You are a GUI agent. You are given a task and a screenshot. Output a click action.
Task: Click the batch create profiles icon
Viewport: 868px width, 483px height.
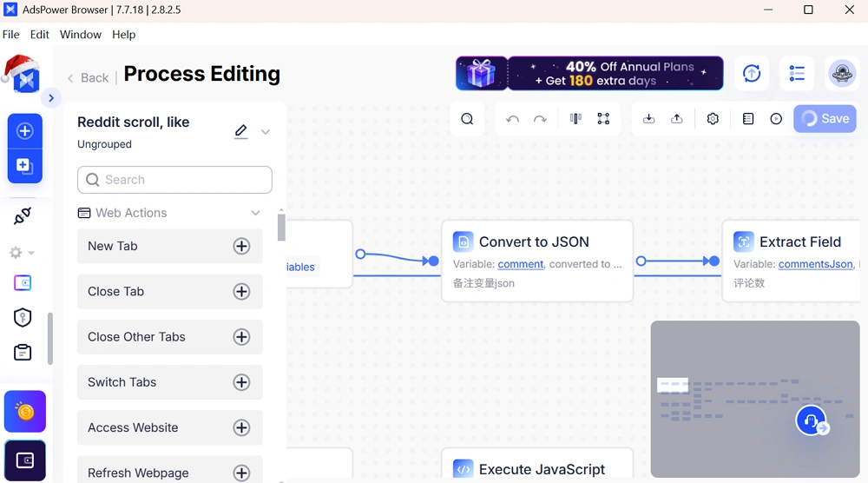25,166
